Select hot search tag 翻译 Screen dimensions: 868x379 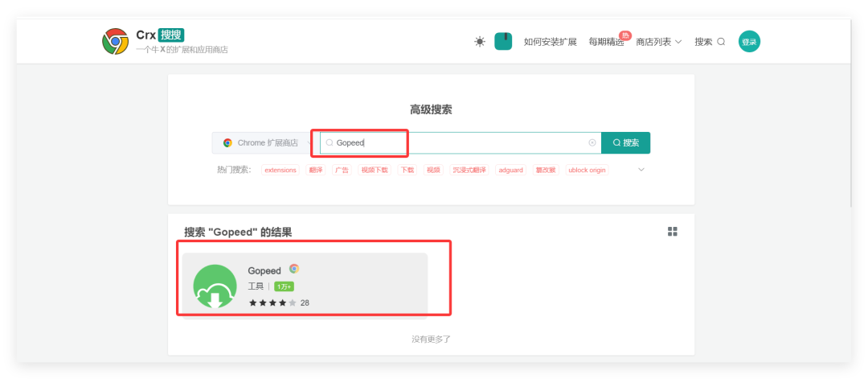[x=316, y=170]
